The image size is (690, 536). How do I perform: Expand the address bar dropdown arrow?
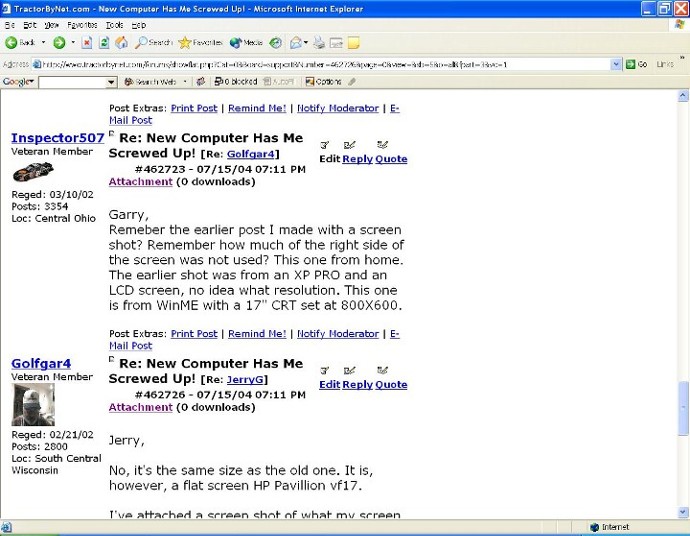616,64
